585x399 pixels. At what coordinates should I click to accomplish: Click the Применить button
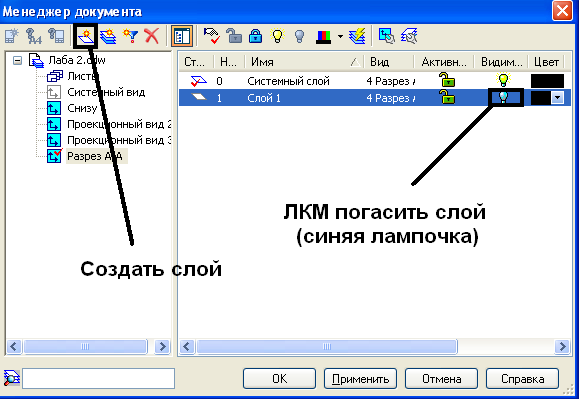(360, 379)
